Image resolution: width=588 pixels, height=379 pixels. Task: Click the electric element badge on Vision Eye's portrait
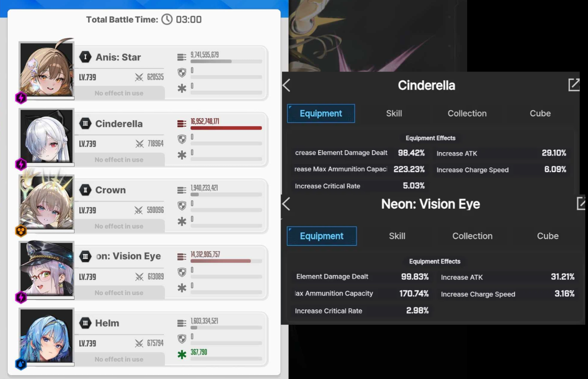point(21,297)
